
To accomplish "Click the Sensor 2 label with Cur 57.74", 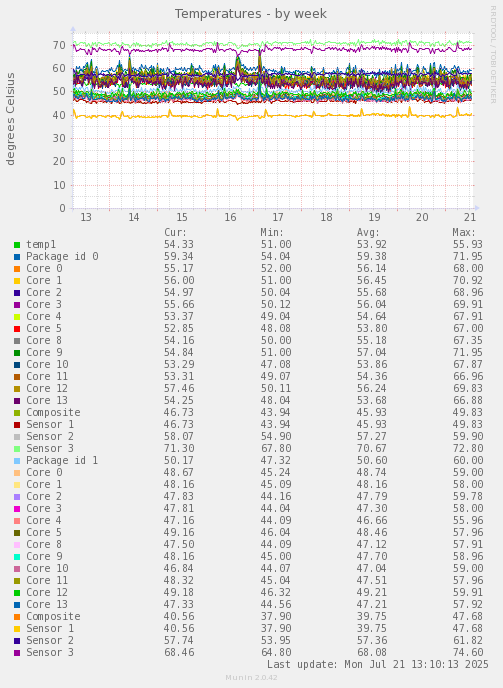I will [50, 640].
